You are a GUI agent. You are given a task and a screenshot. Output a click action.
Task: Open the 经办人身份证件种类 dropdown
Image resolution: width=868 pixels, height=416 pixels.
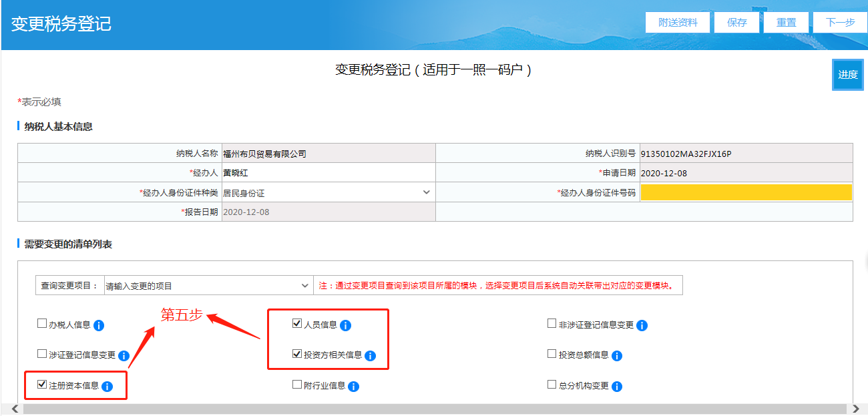tap(327, 193)
